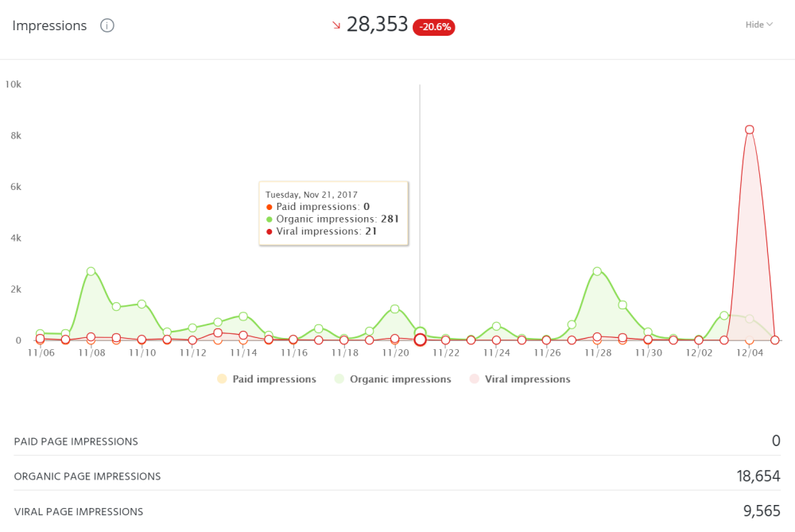The width and height of the screenshot is (795, 532).
Task: Select the Organic Page Impressions row
Action: click(87, 476)
